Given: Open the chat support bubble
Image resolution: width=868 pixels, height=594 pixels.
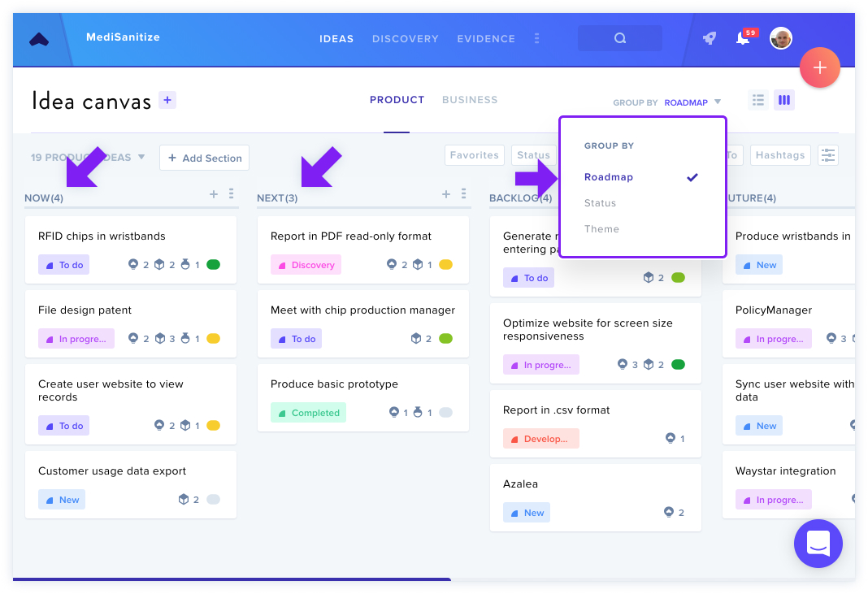Looking at the screenshot, I should (x=818, y=544).
